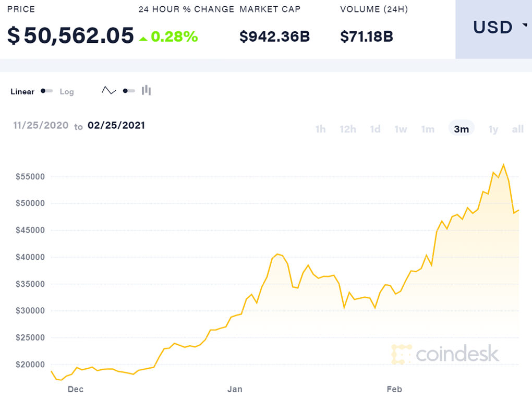Screen dimensions: 532x399
Task: Select the candlestick chart icon
Action: [146, 90]
